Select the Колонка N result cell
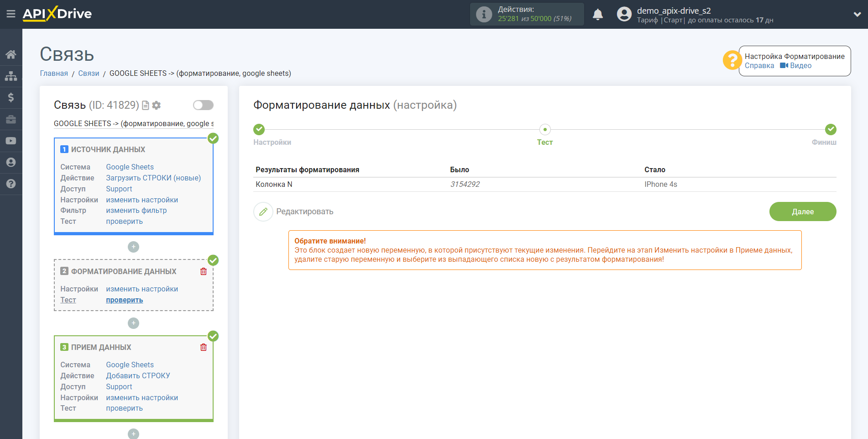This screenshot has width=868, height=439. click(x=274, y=184)
